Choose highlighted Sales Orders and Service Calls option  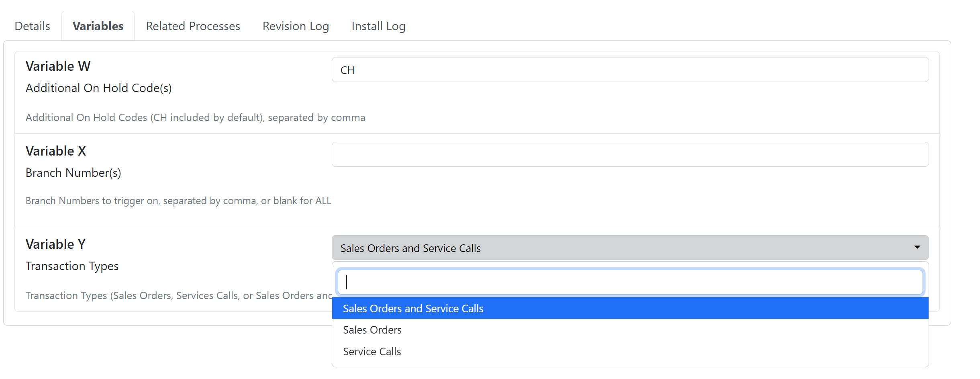click(630, 308)
